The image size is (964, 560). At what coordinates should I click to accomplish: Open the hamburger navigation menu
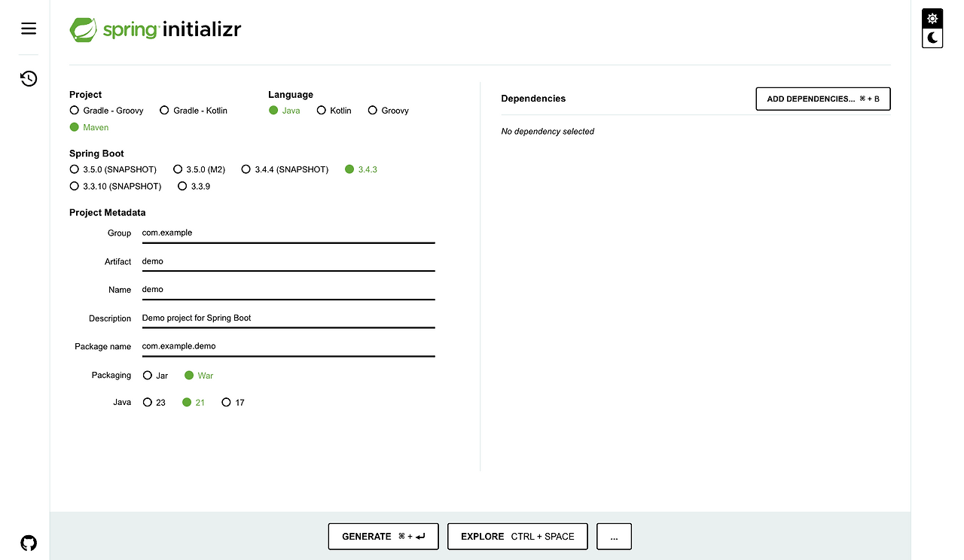(29, 29)
